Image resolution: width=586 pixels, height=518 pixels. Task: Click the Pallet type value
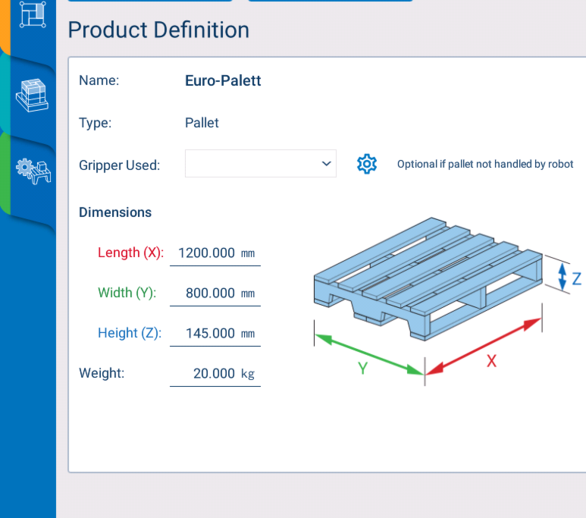(202, 123)
